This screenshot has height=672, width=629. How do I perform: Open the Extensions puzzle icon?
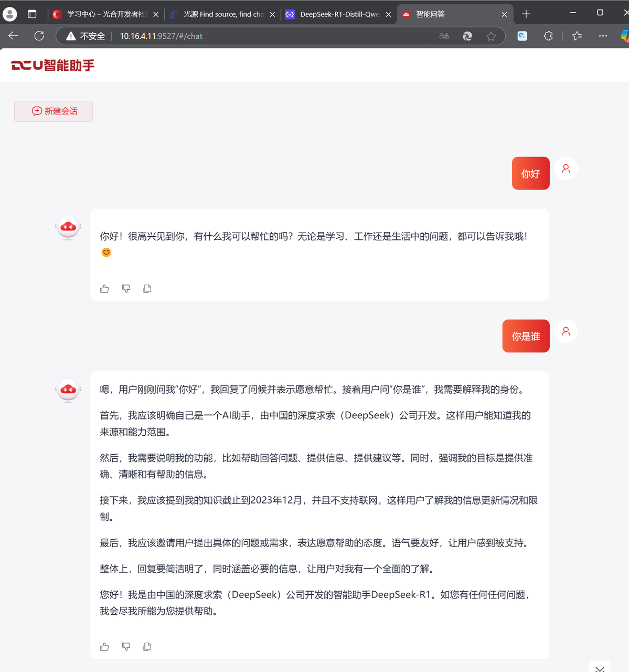[548, 36]
